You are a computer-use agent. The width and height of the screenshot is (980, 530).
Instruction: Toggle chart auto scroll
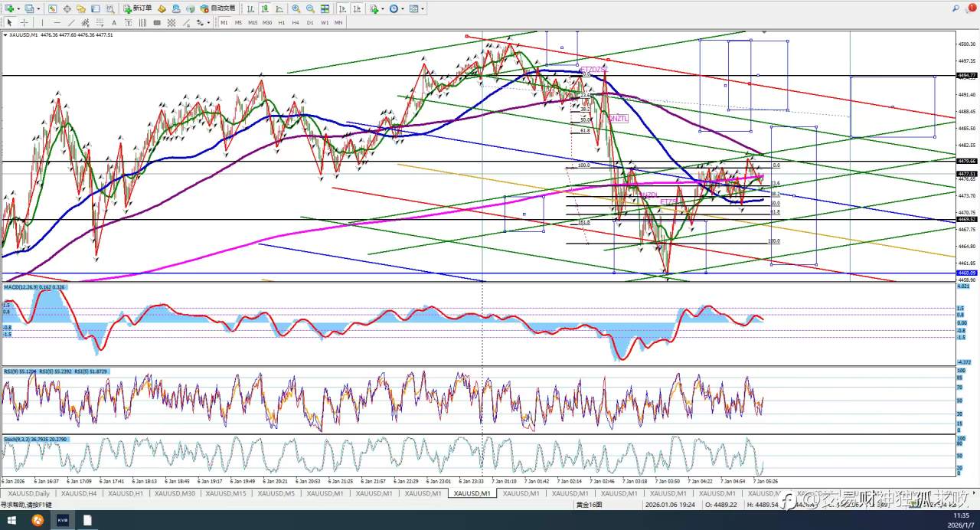342,8
